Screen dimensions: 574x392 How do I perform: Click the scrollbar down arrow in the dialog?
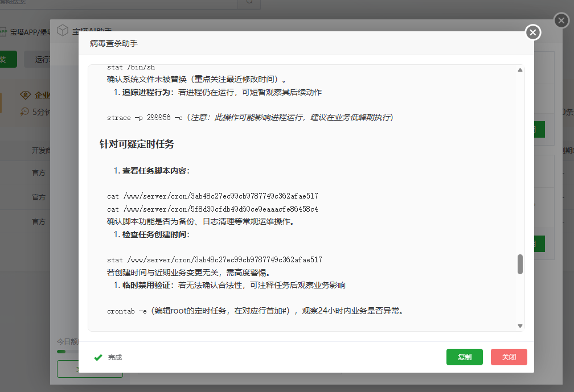coord(519,325)
